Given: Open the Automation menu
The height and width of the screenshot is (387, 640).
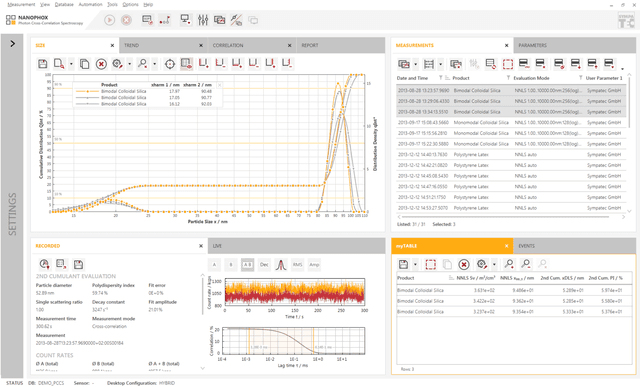Looking at the screenshot, I should (90, 4).
